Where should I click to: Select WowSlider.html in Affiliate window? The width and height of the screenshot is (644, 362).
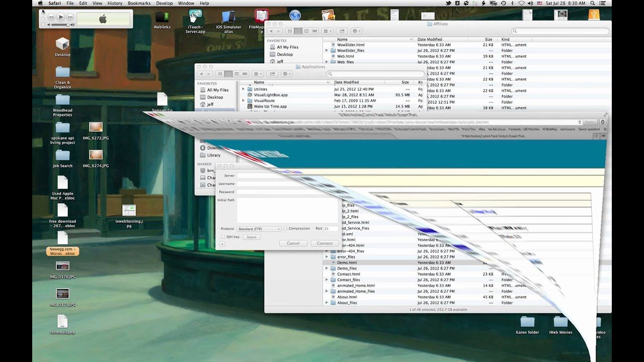(351, 45)
